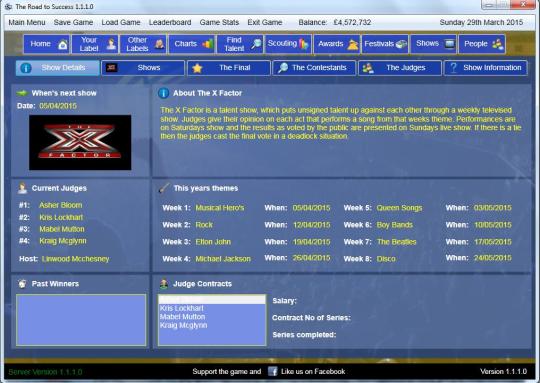Click Load Game in the menu bar
Screen dimensions: 540x383
click(121, 22)
